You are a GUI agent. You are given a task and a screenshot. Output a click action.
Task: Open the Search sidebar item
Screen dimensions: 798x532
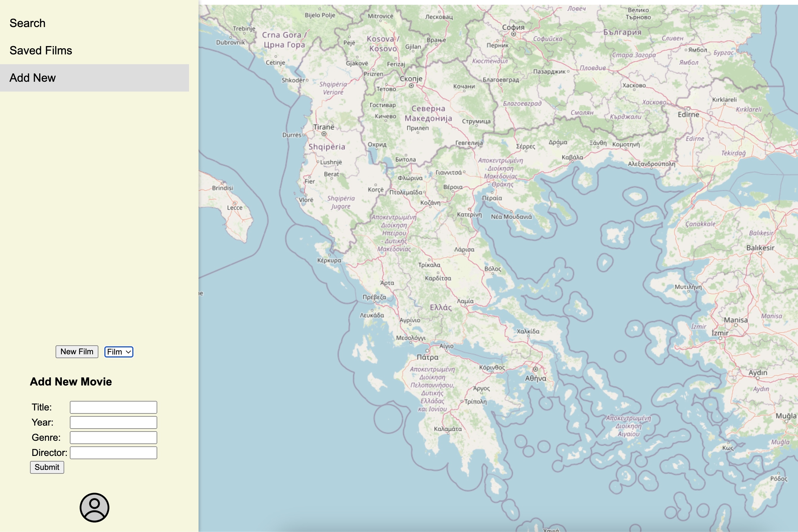click(27, 23)
